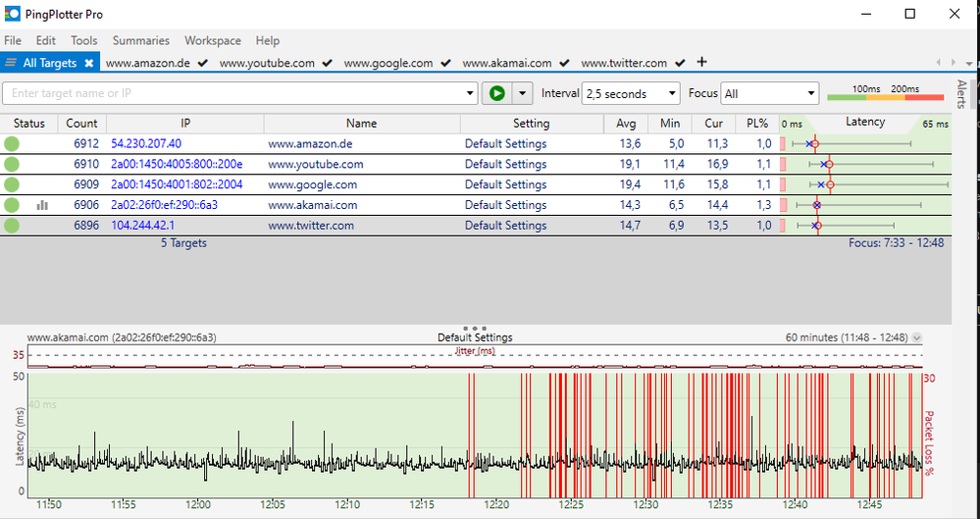980x519 pixels.
Task: Click the Focus: 7:33 - 12:48 label
Action: point(897,242)
